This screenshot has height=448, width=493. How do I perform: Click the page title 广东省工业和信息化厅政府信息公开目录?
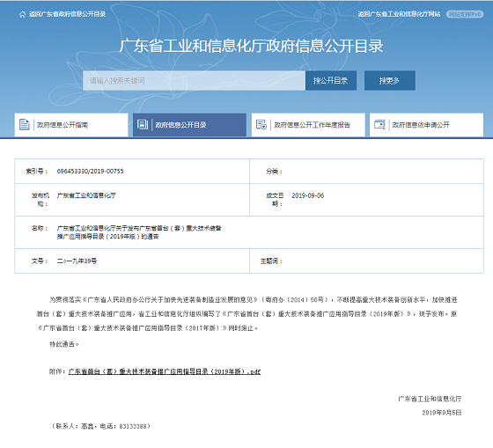(x=251, y=46)
